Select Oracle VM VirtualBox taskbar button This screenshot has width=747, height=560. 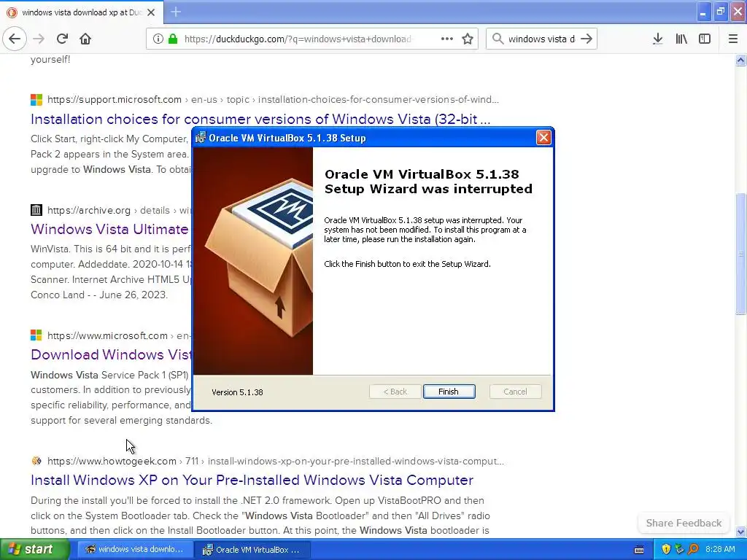252,550
